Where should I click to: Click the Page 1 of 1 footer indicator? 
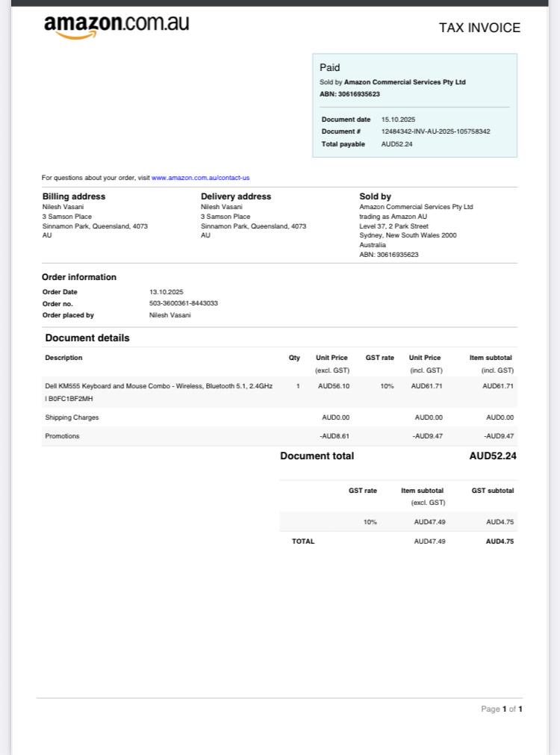[501, 709]
